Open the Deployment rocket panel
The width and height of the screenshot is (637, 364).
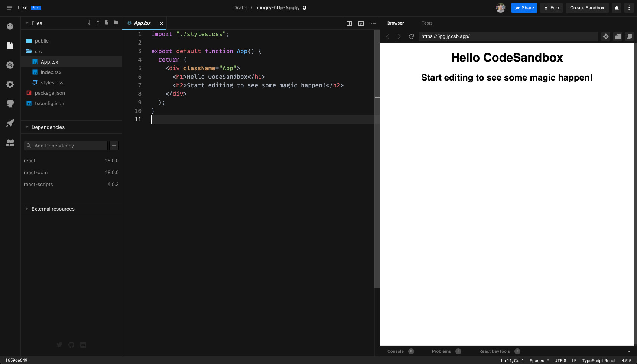point(10,123)
